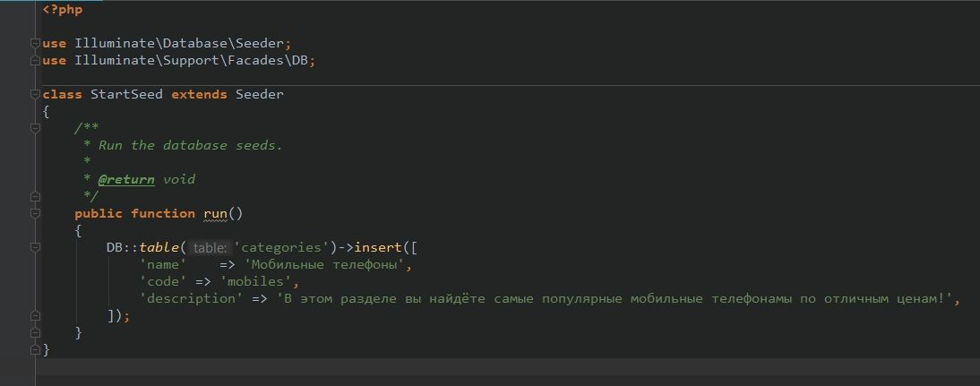Click fold end marker beside class's final closing brace

point(35,350)
